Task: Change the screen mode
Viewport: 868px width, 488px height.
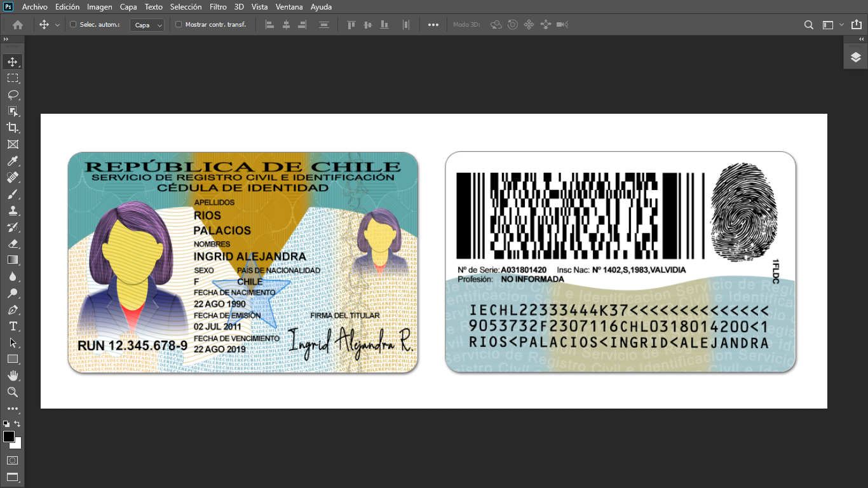Action: click(x=12, y=477)
